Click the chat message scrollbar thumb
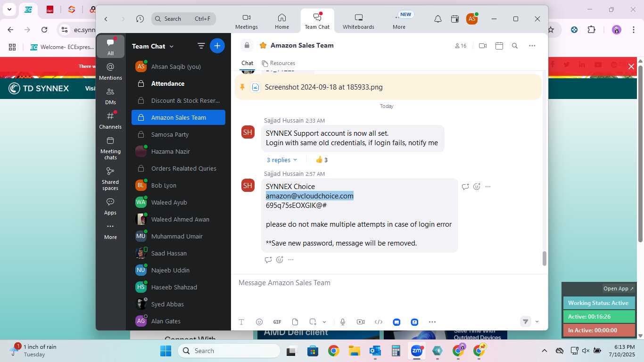The image size is (644, 362). pos(545,259)
